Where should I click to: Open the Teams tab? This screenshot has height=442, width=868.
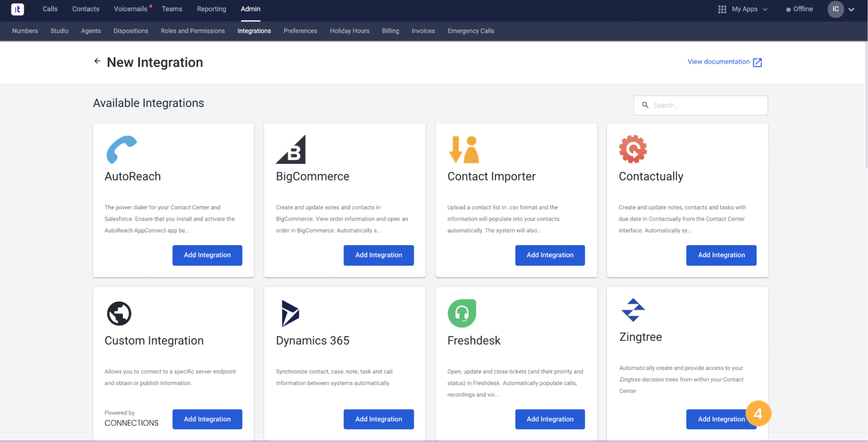(x=172, y=9)
